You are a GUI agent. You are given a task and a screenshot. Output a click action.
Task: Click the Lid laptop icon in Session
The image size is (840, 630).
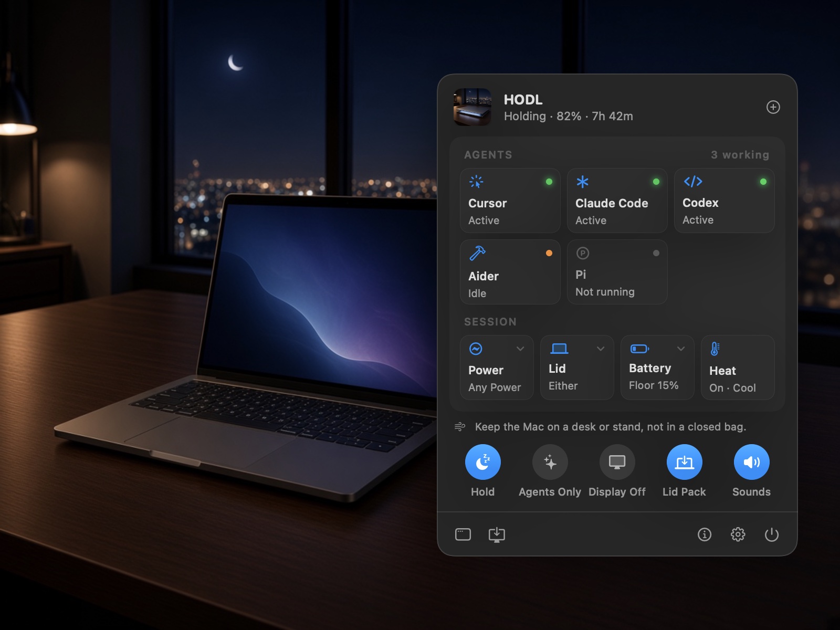coord(559,349)
